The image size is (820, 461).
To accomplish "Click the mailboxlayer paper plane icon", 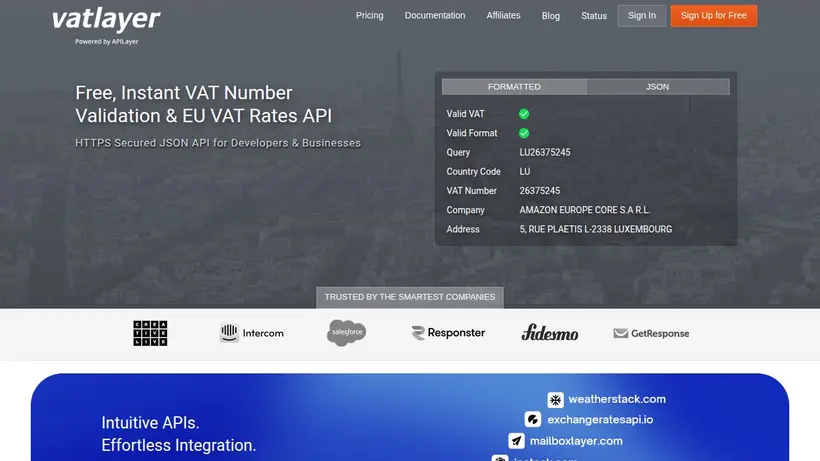I will pyautogui.click(x=516, y=441).
